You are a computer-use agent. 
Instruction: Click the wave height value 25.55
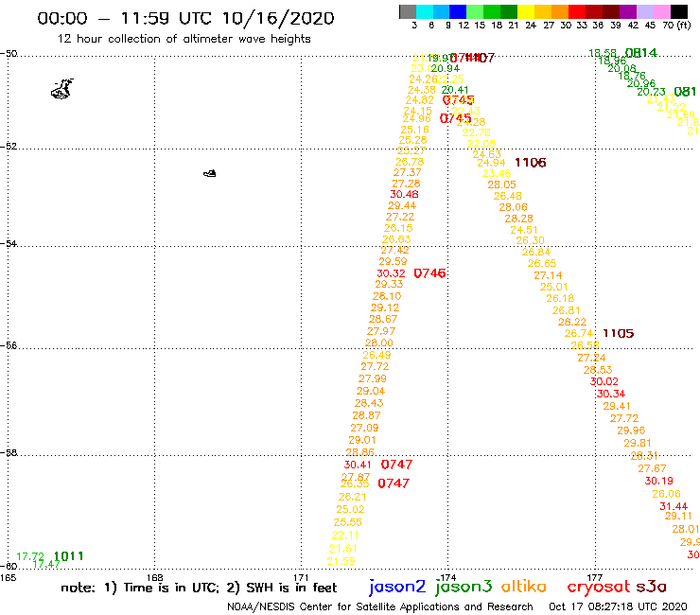pos(348,522)
